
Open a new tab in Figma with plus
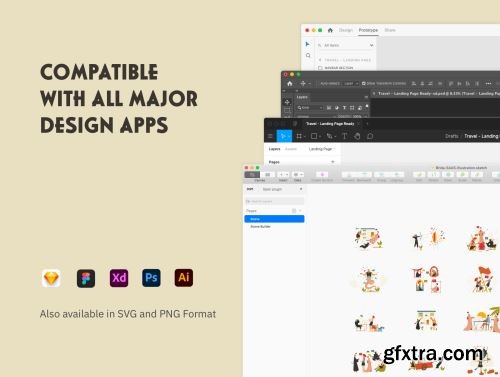[x=367, y=124]
